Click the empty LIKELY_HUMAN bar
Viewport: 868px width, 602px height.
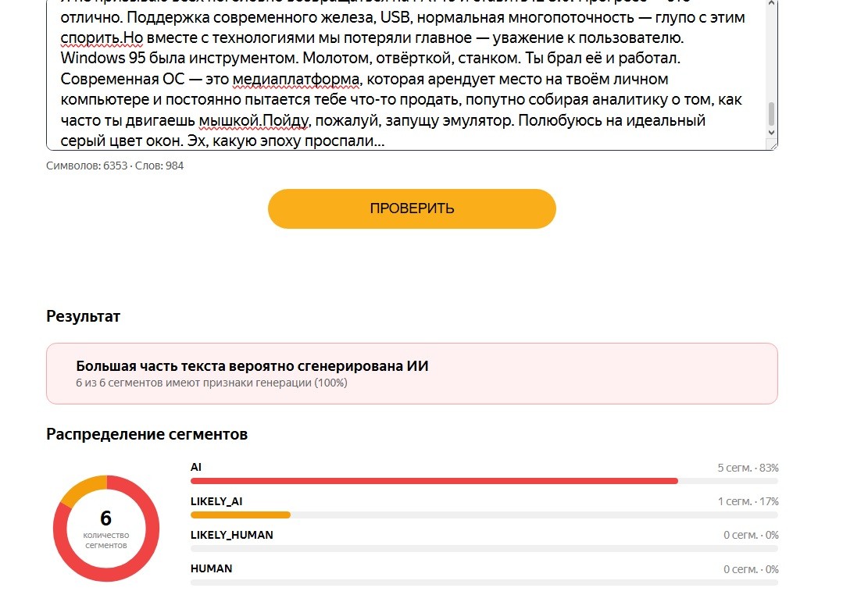click(x=484, y=548)
